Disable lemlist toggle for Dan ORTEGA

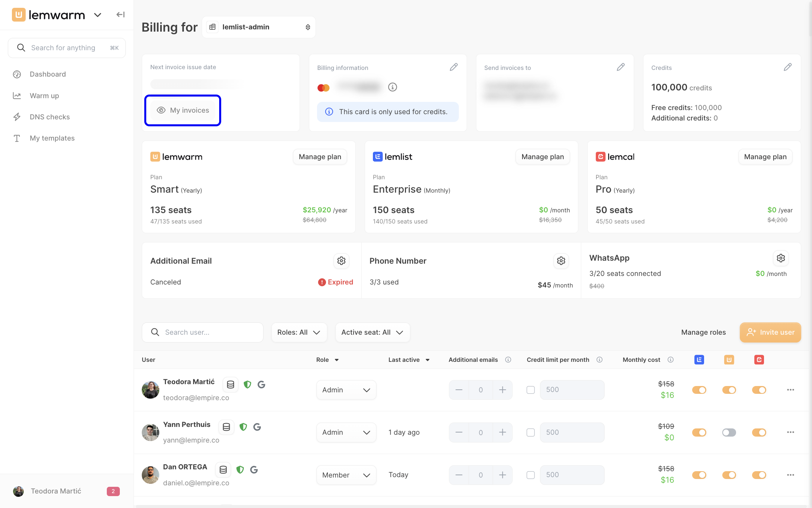tap(699, 475)
